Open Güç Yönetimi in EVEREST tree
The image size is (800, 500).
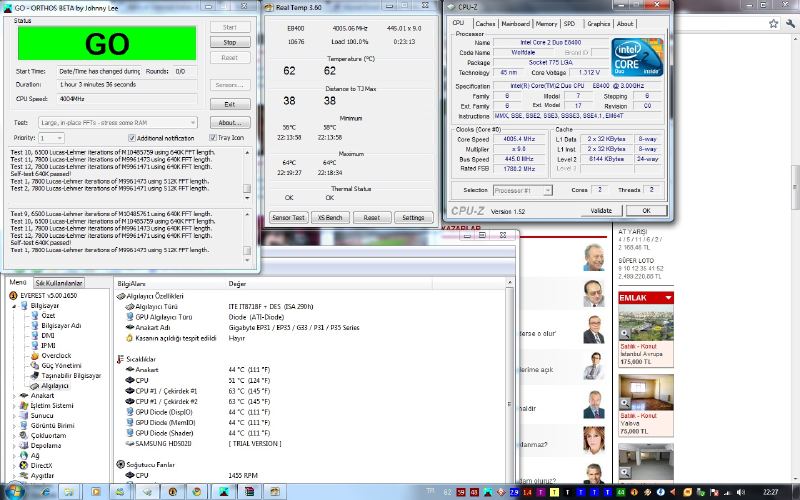point(61,366)
